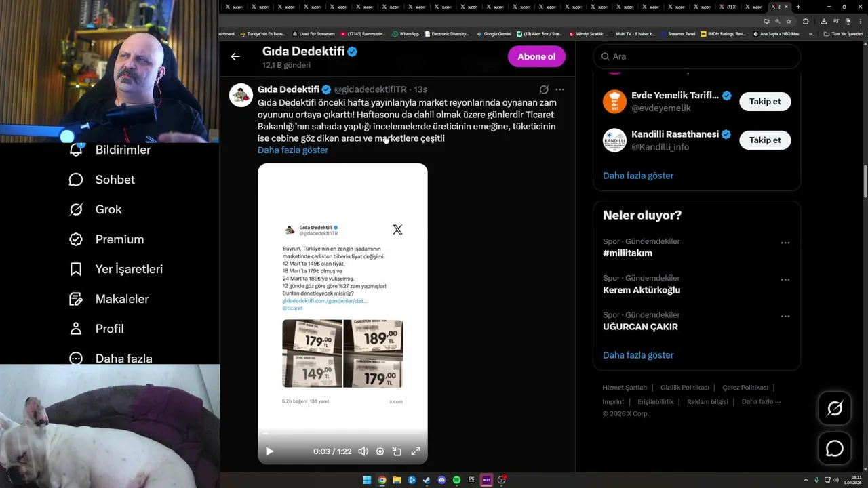
Task: Show more trends under Neler oluyor
Action: tap(638, 355)
